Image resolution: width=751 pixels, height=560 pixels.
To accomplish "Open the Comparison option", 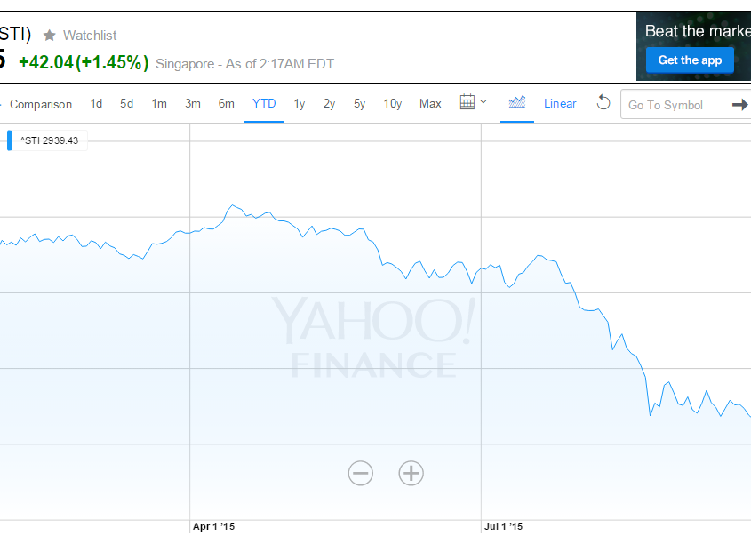I will (41, 105).
